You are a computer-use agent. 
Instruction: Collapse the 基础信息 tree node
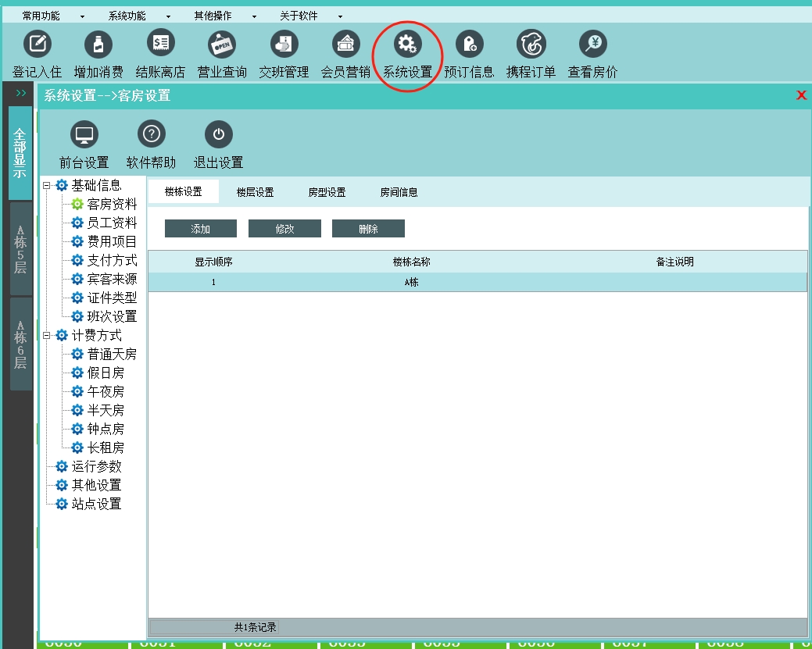pyautogui.click(x=47, y=186)
